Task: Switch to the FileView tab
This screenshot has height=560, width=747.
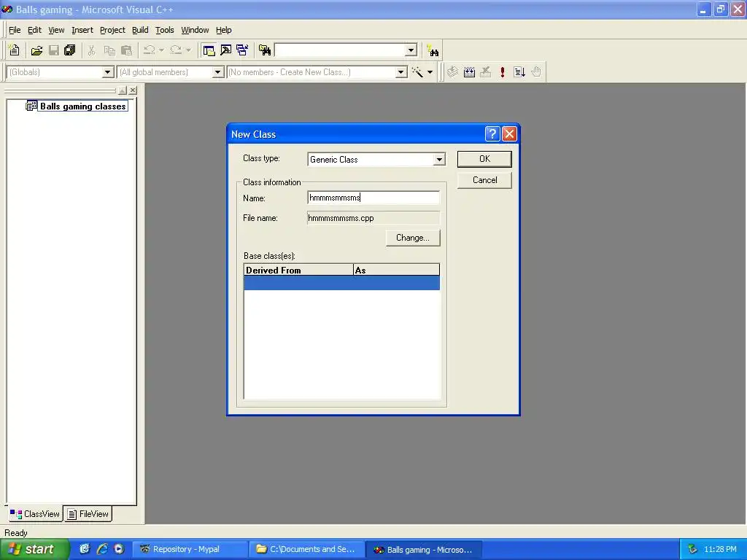Action: [x=88, y=514]
